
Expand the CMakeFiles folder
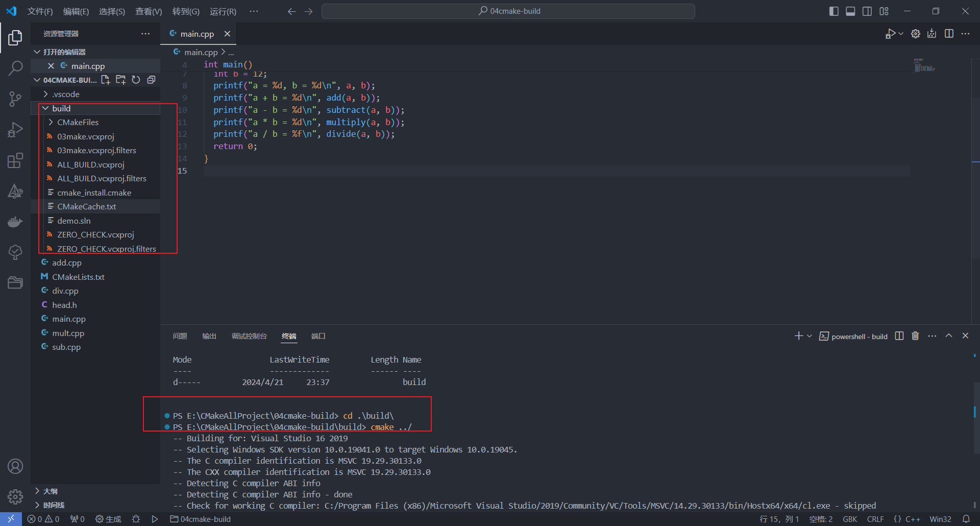pyautogui.click(x=51, y=123)
